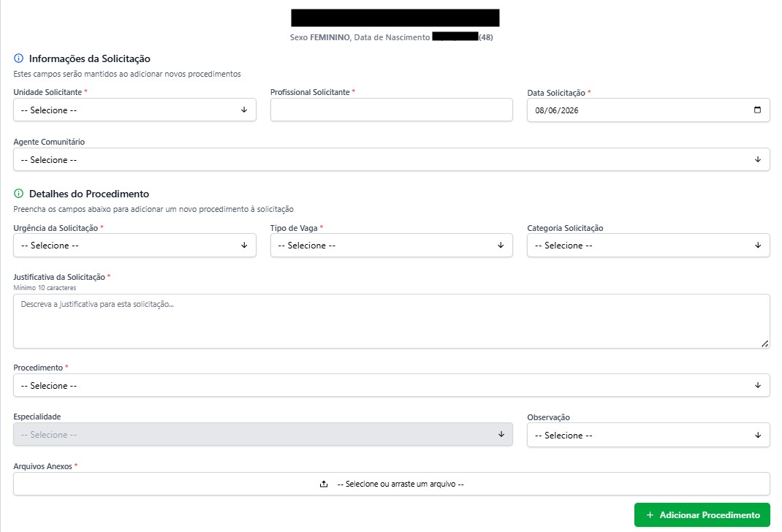Click the green info icon beside Detalhes do Procedimento

(18, 194)
